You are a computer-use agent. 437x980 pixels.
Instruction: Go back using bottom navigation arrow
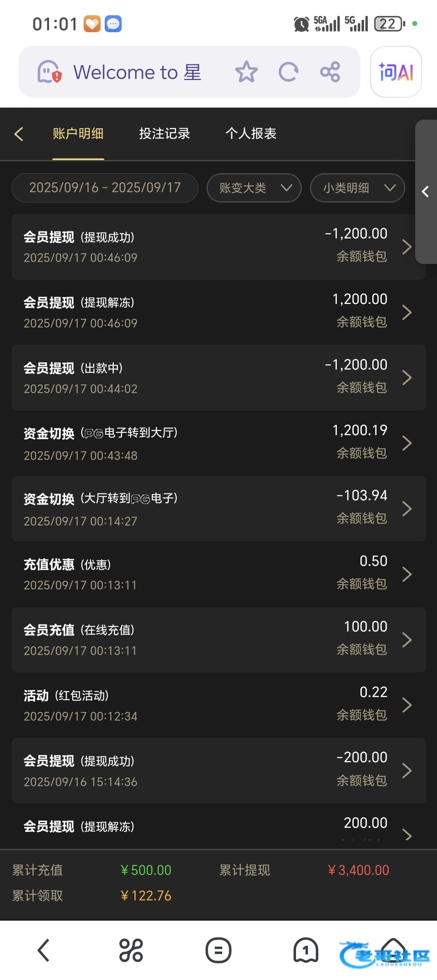44,950
